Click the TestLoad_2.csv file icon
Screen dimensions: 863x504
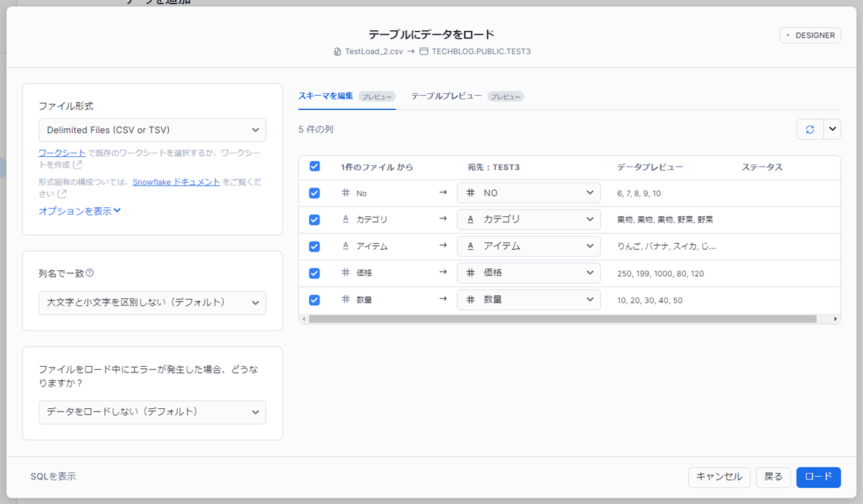tap(338, 52)
